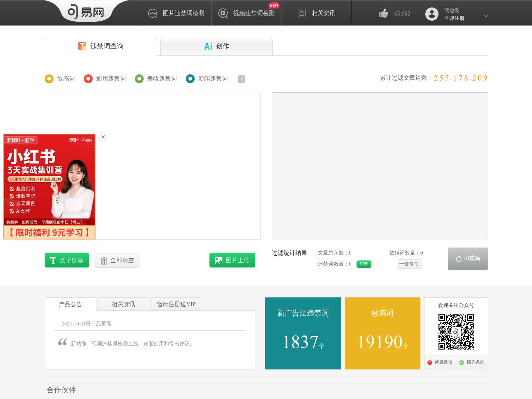Image resolution: width=532 pixels, height=399 pixels.
Task: Click the user avatar icon
Action: [x=432, y=14]
